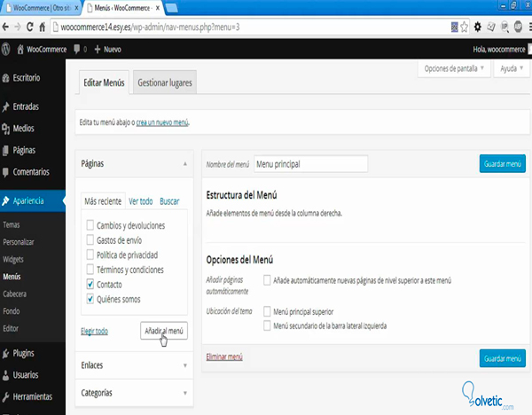The width and height of the screenshot is (532, 415).
Task: Click the top Guardar menú button
Action: click(x=503, y=163)
